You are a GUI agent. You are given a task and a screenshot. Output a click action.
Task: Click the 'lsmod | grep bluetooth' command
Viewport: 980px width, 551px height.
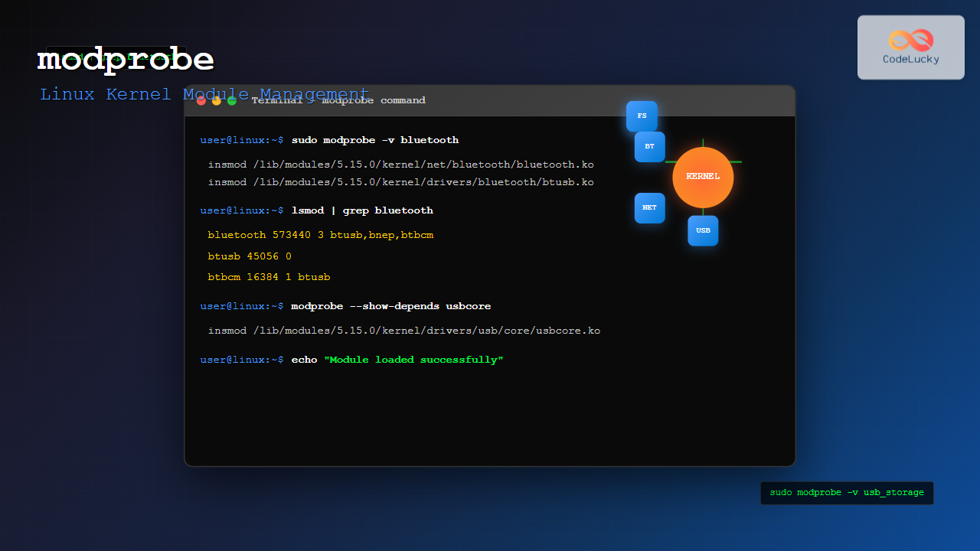[x=361, y=210]
